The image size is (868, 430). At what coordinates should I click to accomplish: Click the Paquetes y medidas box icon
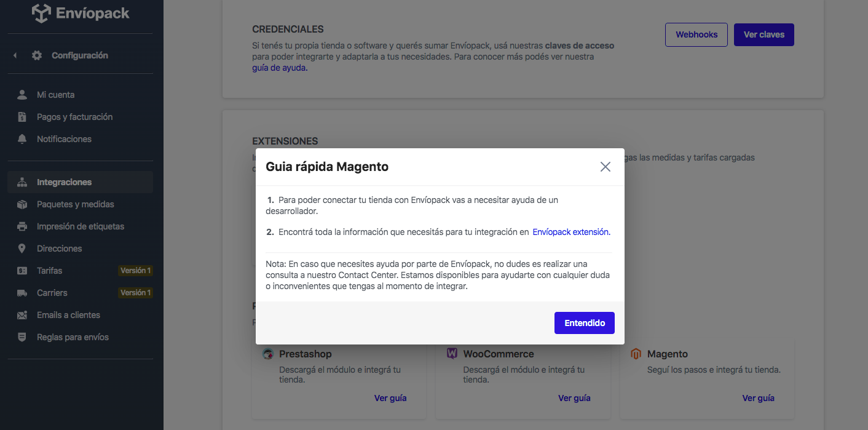(x=22, y=204)
